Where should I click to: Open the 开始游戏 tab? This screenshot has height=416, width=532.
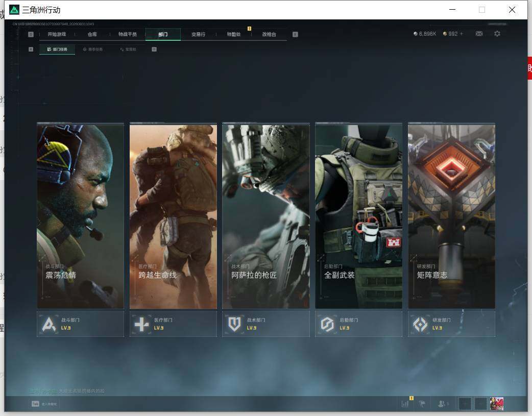pyautogui.click(x=57, y=34)
